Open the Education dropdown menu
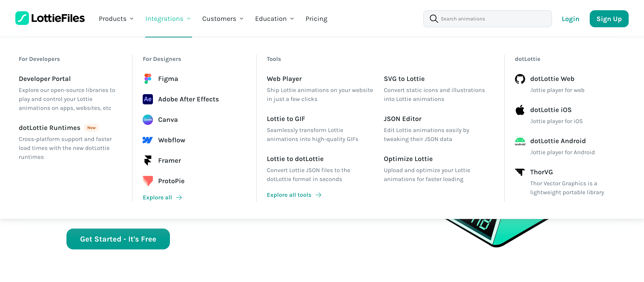This screenshot has height=282, width=644. (x=275, y=19)
